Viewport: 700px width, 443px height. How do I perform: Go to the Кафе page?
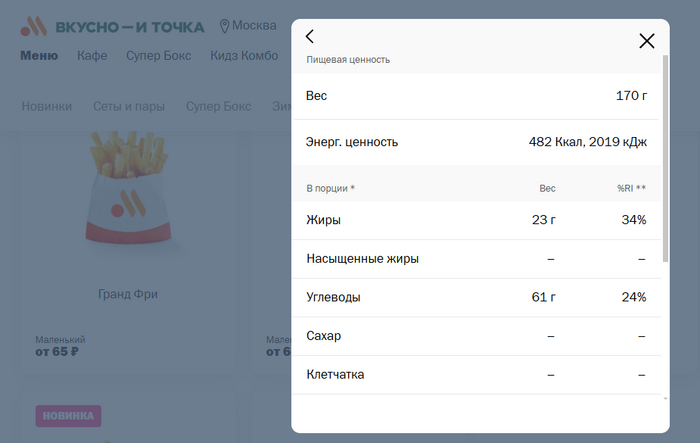[92, 55]
